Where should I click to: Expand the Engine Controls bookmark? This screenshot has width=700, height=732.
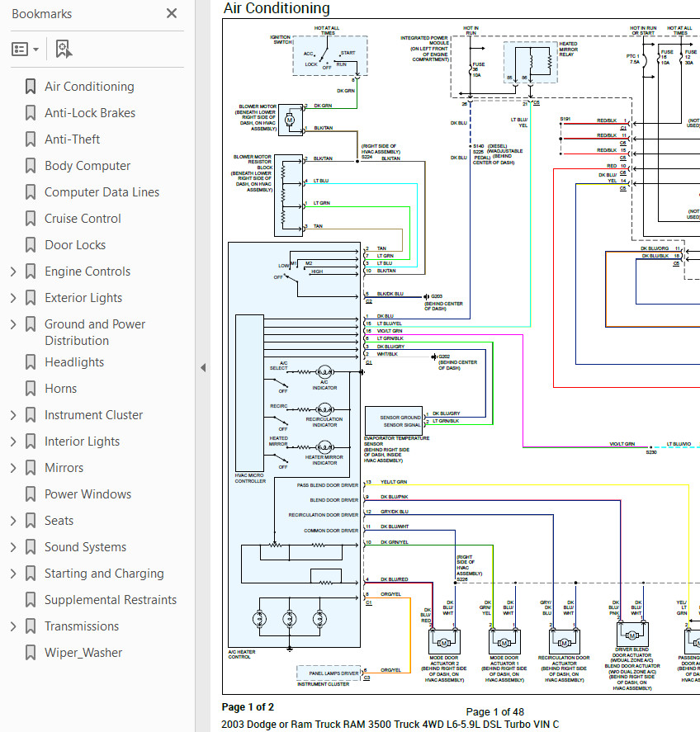pyautogui.click(x=13, y=272)
